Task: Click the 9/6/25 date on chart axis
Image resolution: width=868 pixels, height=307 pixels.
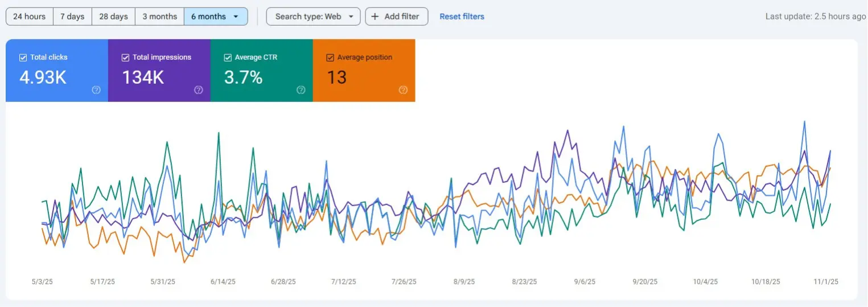Action: [585, 282]
